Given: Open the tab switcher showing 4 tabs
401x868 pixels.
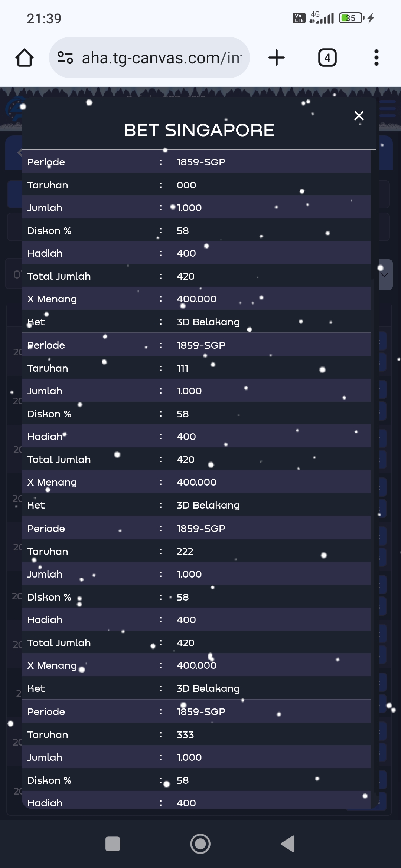Looking at the screenshot, I should [x=327, y=58].
